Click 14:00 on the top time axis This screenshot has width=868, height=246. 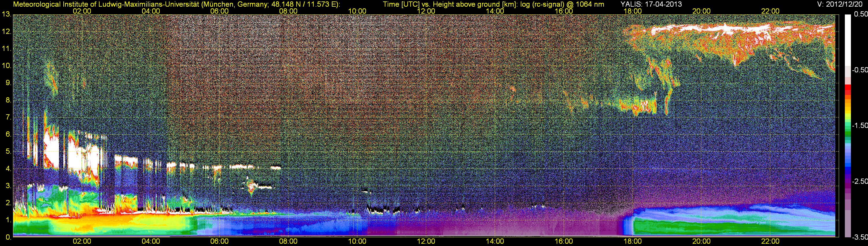(x=495, y=11)
